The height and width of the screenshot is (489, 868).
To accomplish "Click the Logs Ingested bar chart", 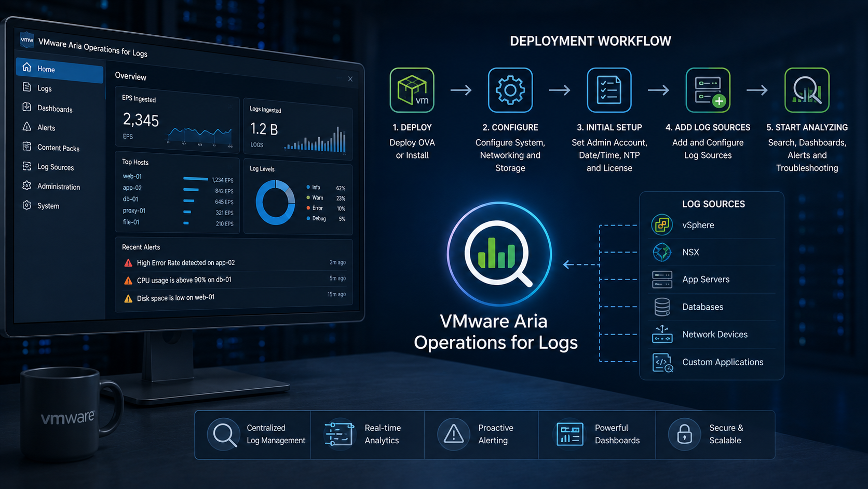I will point(315,139).
